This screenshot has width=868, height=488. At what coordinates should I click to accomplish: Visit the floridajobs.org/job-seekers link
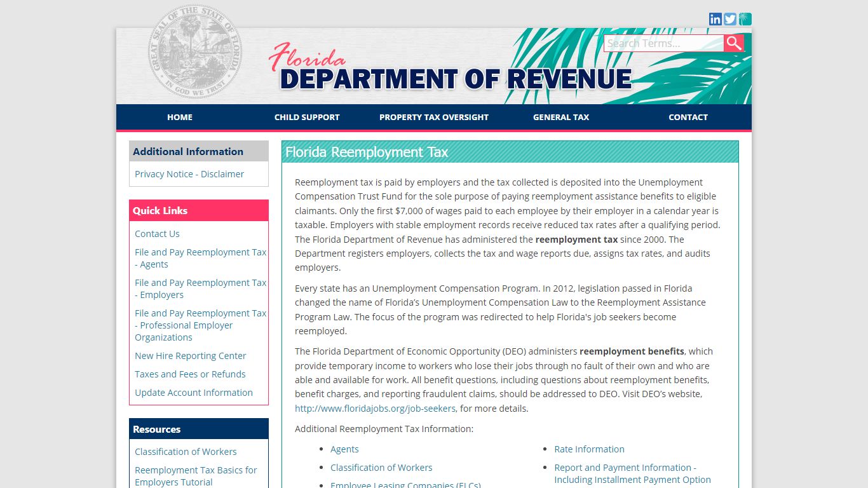pyautogui.click(x=375, y=409)
